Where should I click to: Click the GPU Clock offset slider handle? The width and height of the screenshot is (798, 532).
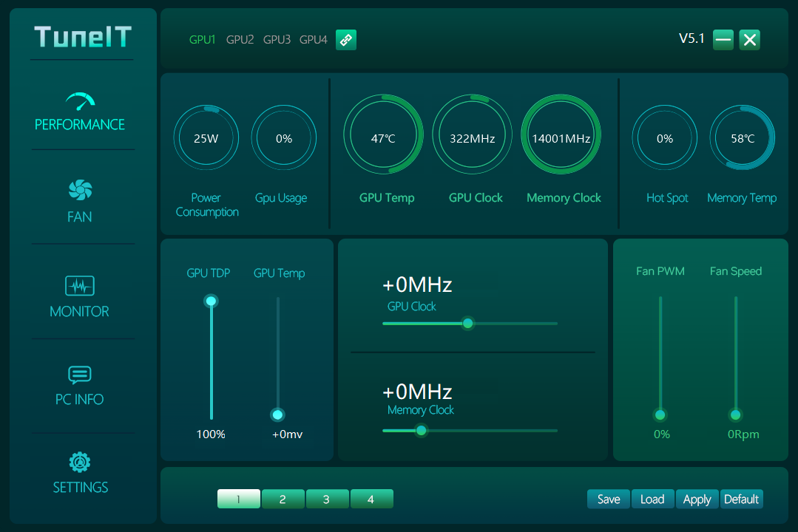click(x=467, y=324)
